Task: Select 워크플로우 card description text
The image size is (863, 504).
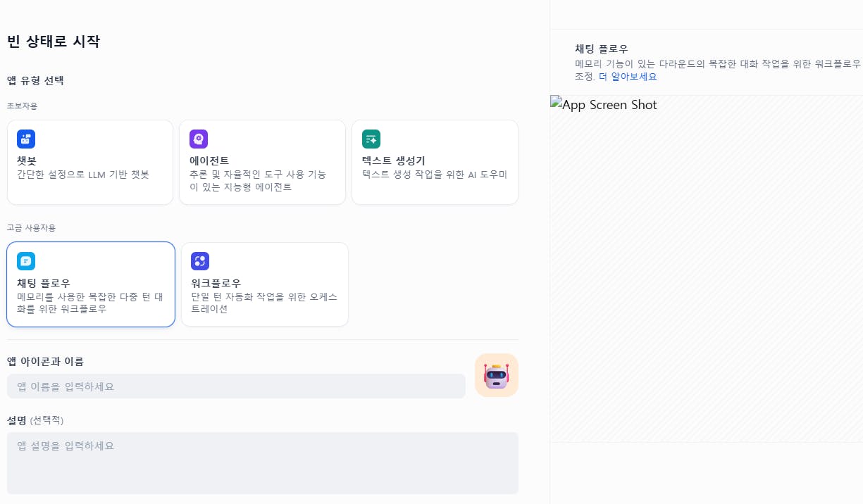Action: [x=264, y=303]
